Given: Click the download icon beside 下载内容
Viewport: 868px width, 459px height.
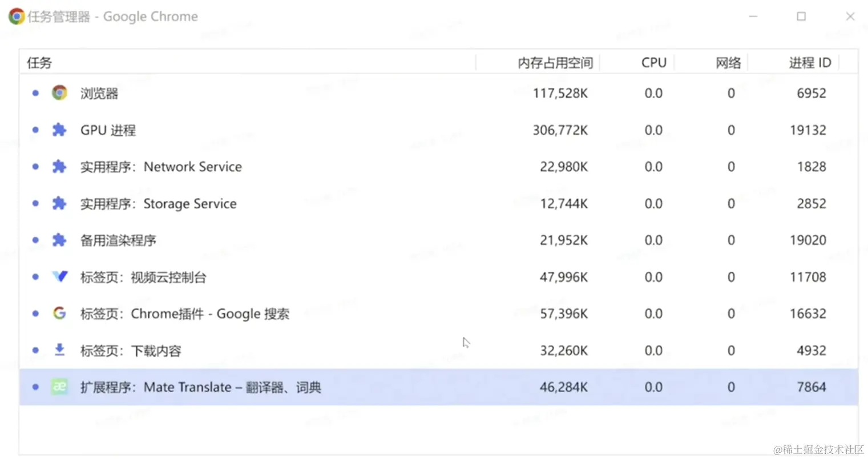Looking at the screenshot, I should [x=59, y=350].
